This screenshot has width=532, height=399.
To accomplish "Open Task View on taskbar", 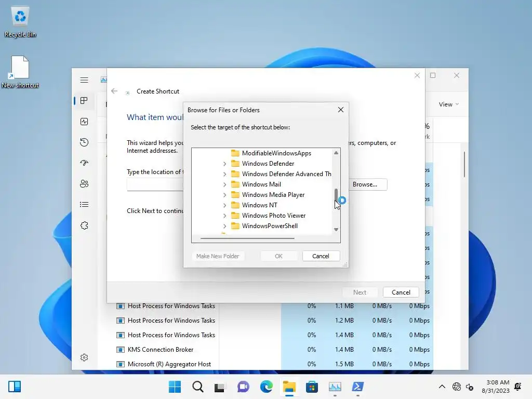I will pyautogui.click(x=220, y=387).
